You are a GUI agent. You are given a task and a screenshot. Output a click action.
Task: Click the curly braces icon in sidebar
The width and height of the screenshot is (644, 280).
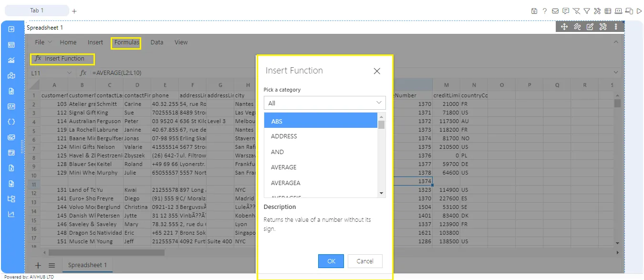point(11,122)
